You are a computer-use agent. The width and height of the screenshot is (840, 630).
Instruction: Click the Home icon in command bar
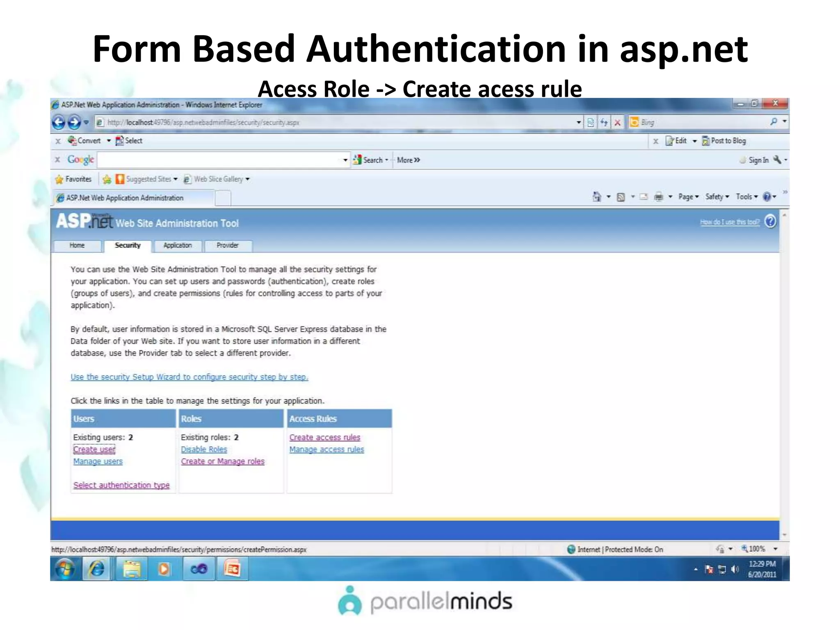pyautogui.click(x=597, y=197)
